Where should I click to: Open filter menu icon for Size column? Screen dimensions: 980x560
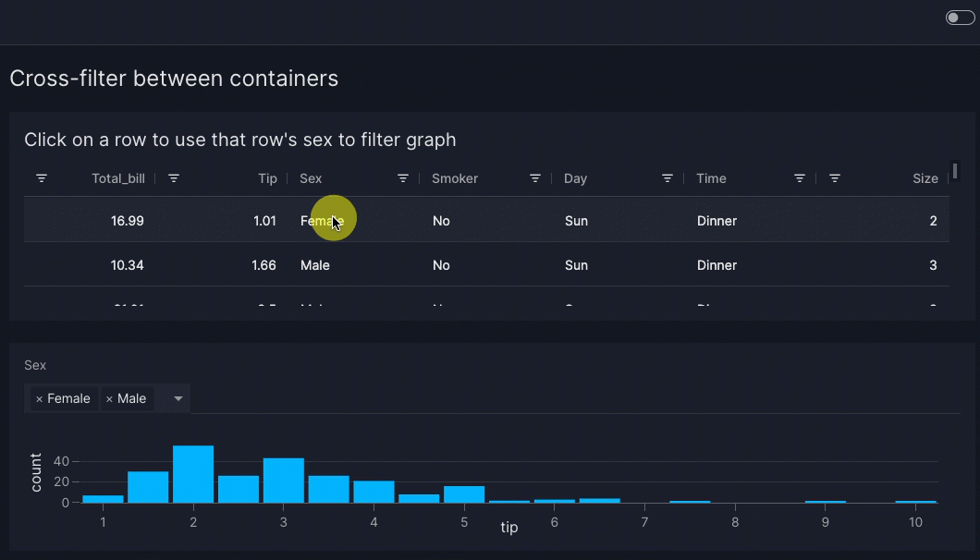tap(835, 178)
